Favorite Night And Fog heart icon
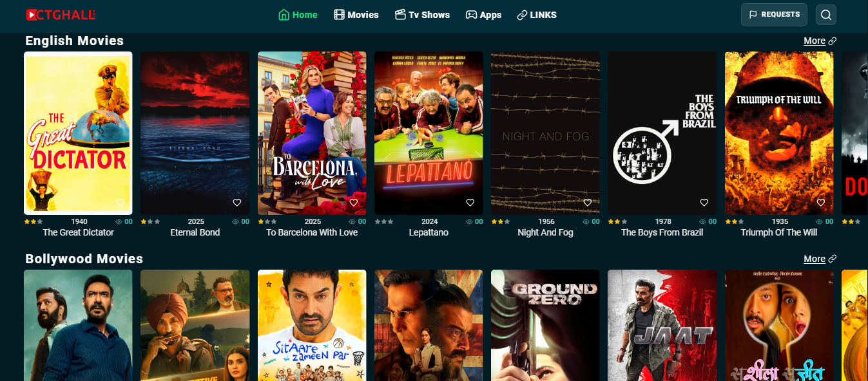 pos(587,202)
